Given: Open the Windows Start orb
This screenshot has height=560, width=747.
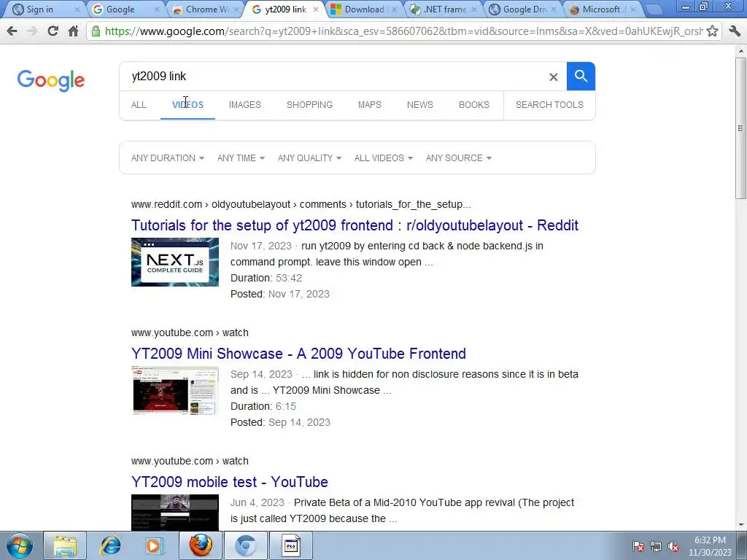Looking at the screenshot, I should (20, 545).
